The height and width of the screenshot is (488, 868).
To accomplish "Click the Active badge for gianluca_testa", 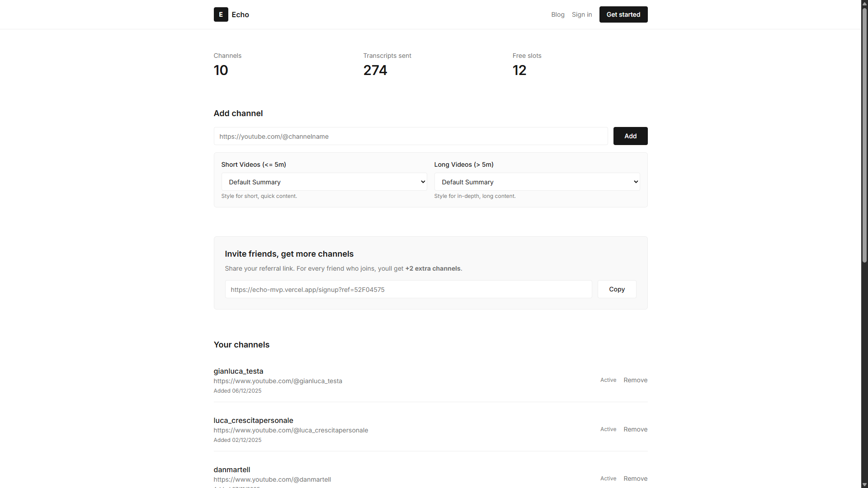I will [x=608, y=380].
